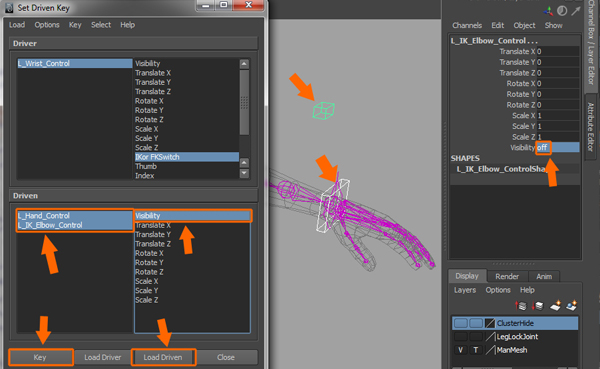Toggle display type of ClusterHide layer
Viewport: 600px width, 369px height.
click(x=476, y=323)
